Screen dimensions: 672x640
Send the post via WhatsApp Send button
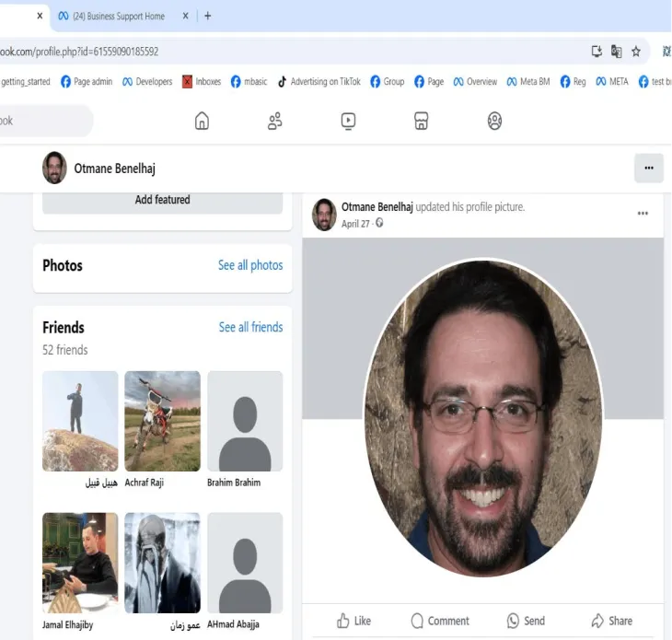pos(526,621)
